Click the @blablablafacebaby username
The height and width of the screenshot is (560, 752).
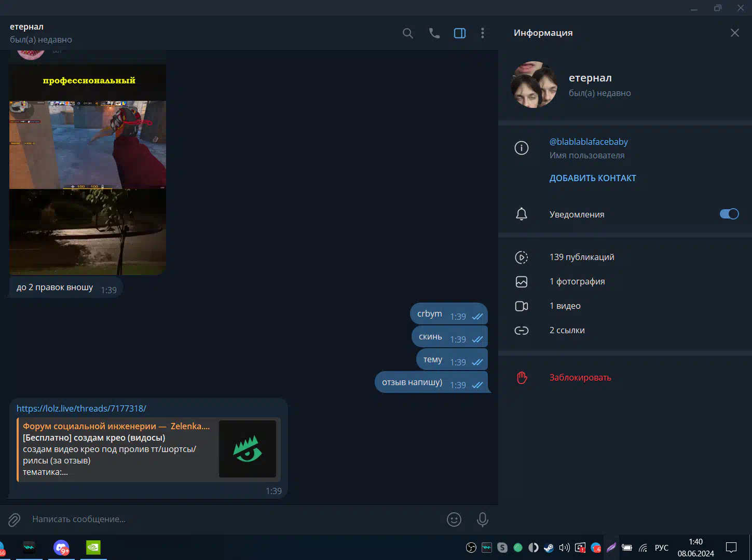588,142
